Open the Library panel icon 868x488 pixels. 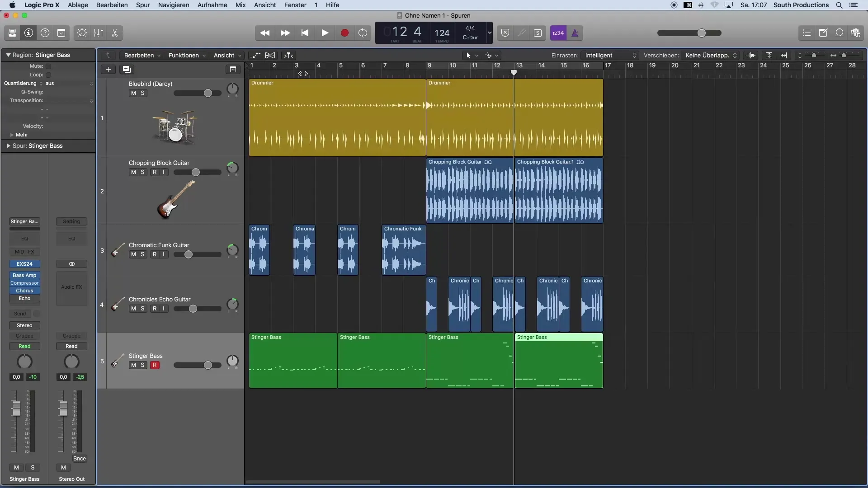click(12, 33)
